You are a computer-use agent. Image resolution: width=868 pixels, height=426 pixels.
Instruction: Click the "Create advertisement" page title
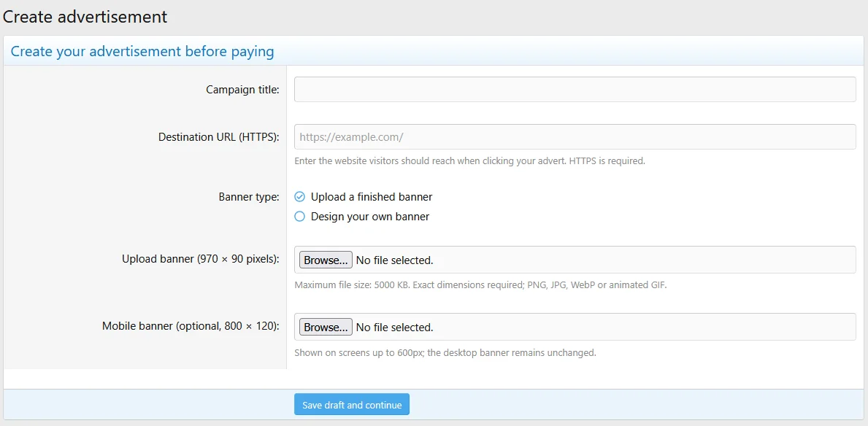click(85, 17)
